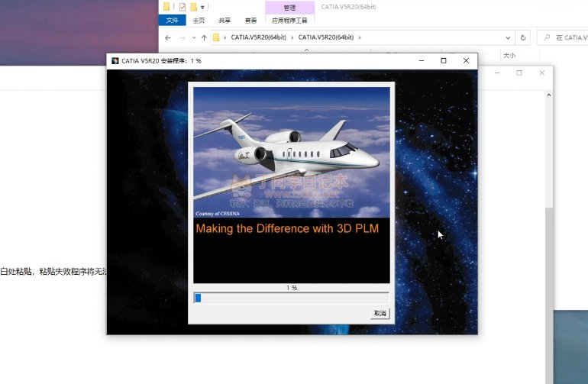Click the background window vertical scrollbar thumb
The width and height of the screenshot is (588, 384).
549,295
